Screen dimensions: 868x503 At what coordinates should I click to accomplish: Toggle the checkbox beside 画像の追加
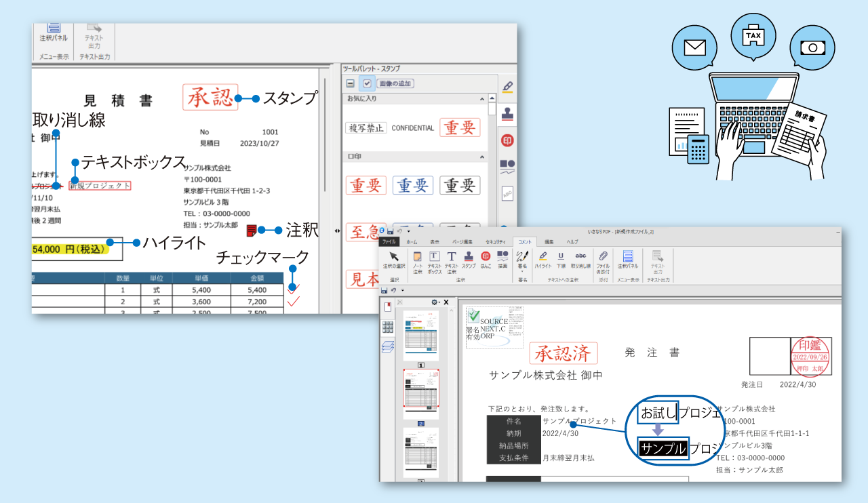(x=367, y=84)
